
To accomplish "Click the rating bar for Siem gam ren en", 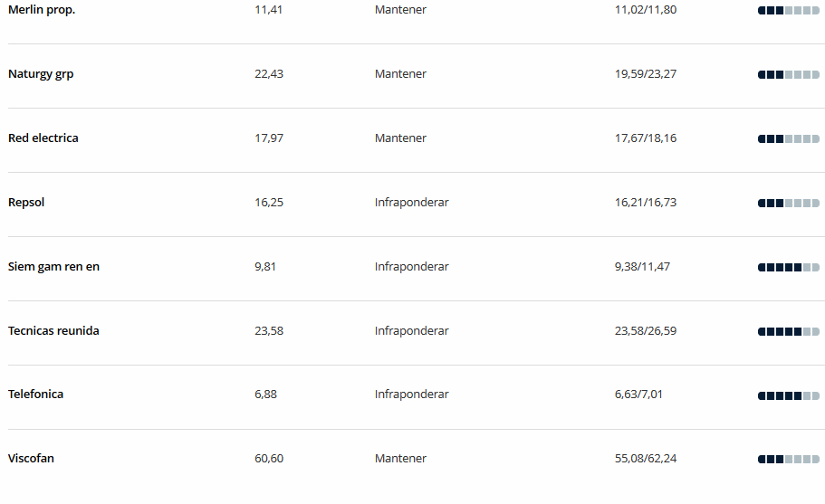I will click(788, 268).
